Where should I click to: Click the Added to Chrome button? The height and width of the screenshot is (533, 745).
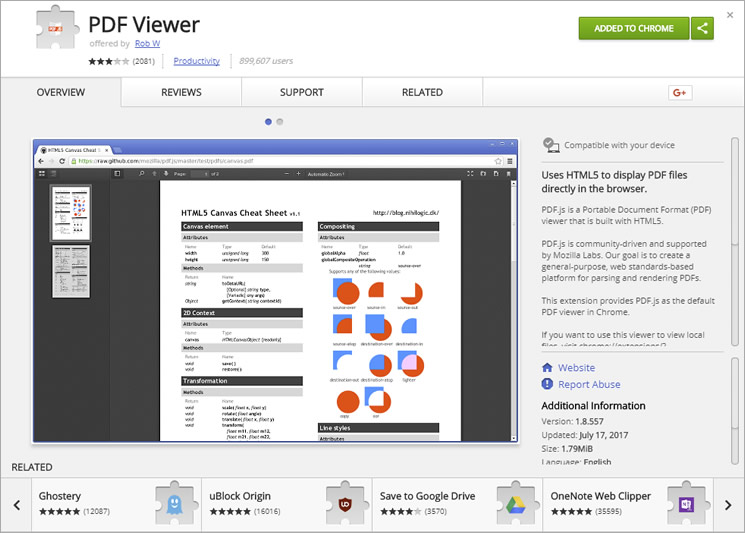tap(634, 29)
